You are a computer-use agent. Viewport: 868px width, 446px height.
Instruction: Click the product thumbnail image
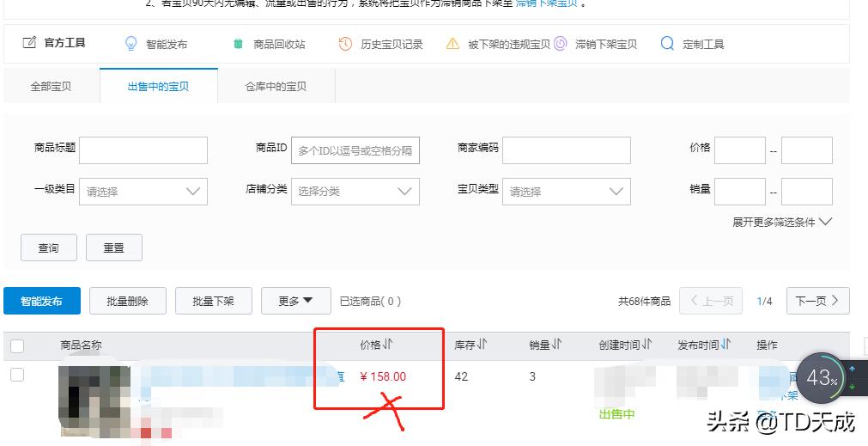[x=94, y=401]
